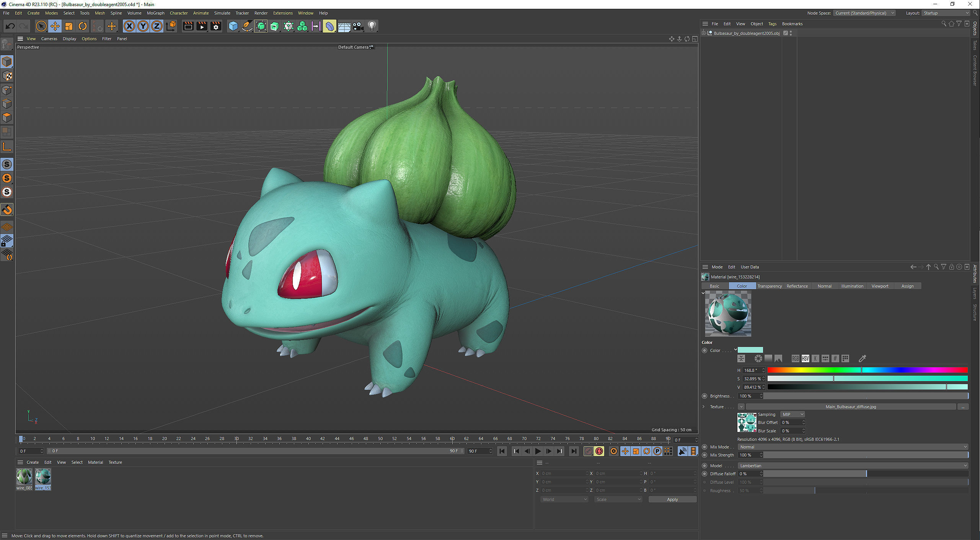The image size is (980, 540).
Task: Switch color mode to HSV
Action: tap(806, 358)
